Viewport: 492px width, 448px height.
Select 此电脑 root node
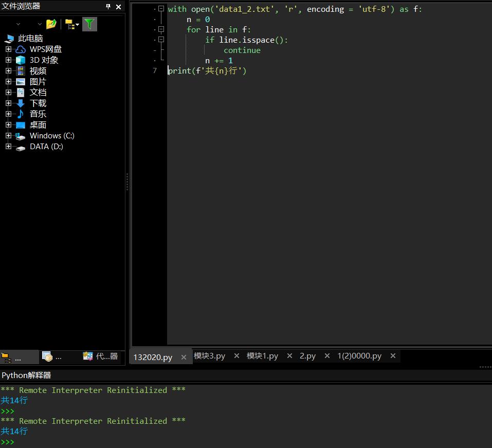[30, 38]
